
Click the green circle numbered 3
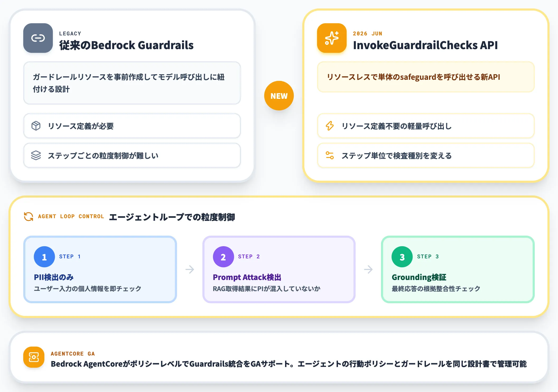[402, 257]
